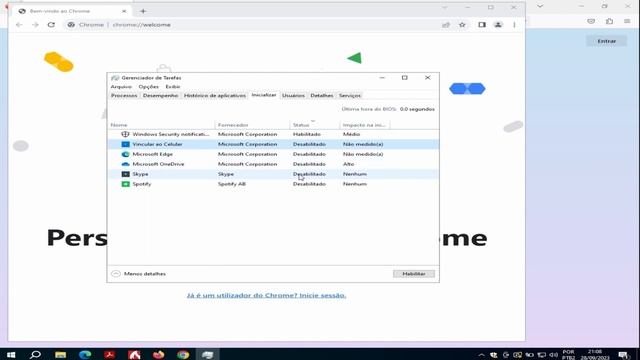640x360 pixels.
Task: Switch to the Detalhes tab
Action: click(x=322, y=95)
